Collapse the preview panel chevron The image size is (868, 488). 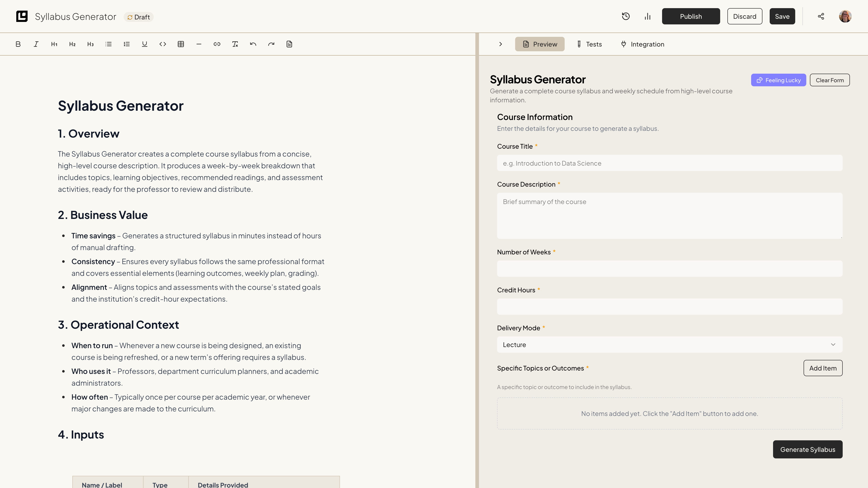(501, 44)
